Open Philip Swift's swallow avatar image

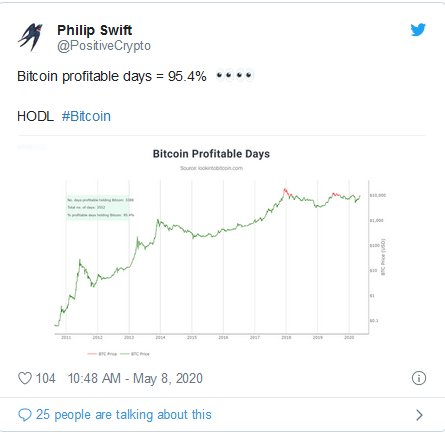[x=31, y=37]
